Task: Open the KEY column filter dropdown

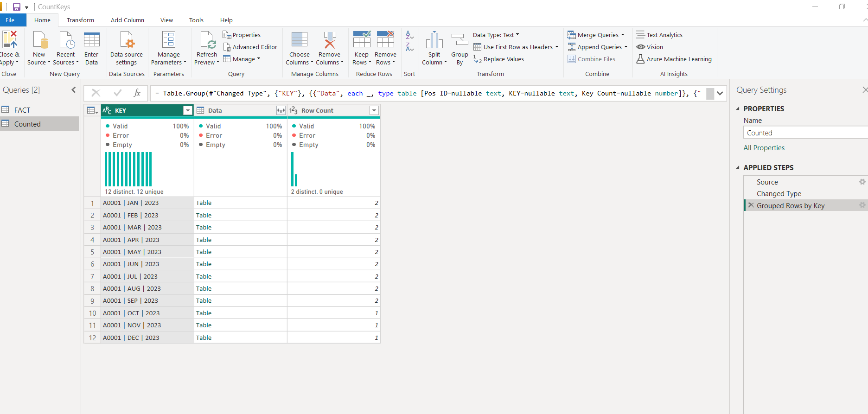Action: pos(188,110)
